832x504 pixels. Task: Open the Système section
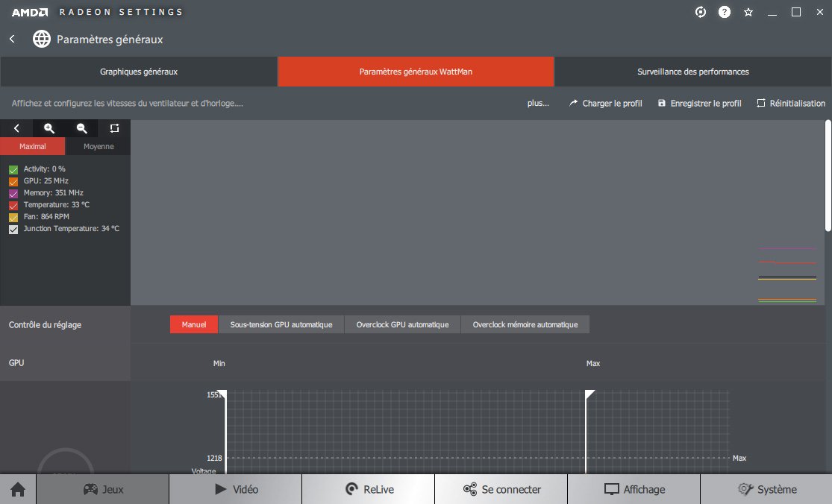click(x=767, y=489)
